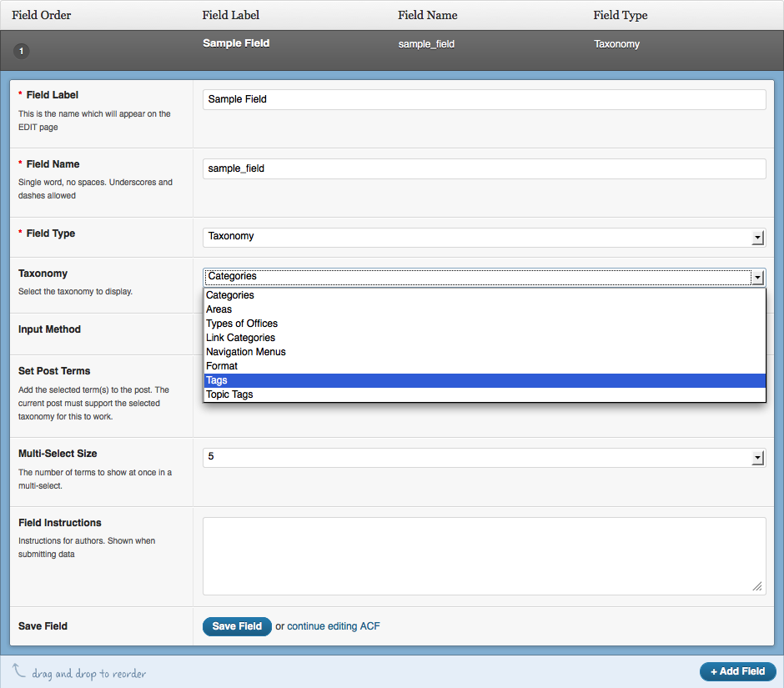Grab the textarea resize handle
Viewport: 784px width, 688px height.
tap(757, 587)
